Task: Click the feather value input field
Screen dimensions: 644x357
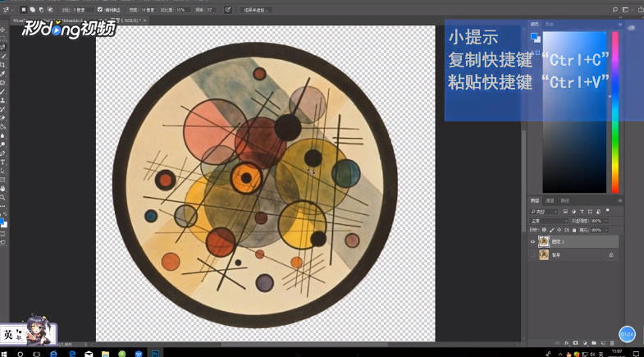Action: [x=84, y=10]
